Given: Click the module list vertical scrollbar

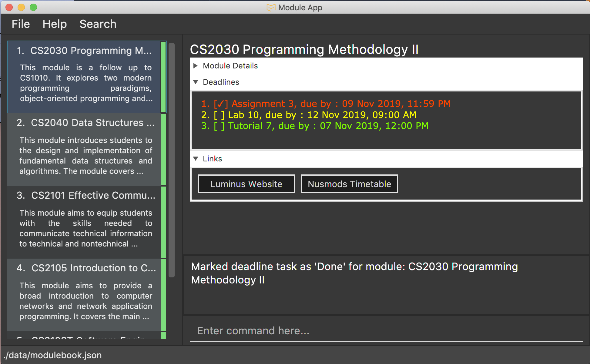Looking at the screenshot, I should coord(172,160).
